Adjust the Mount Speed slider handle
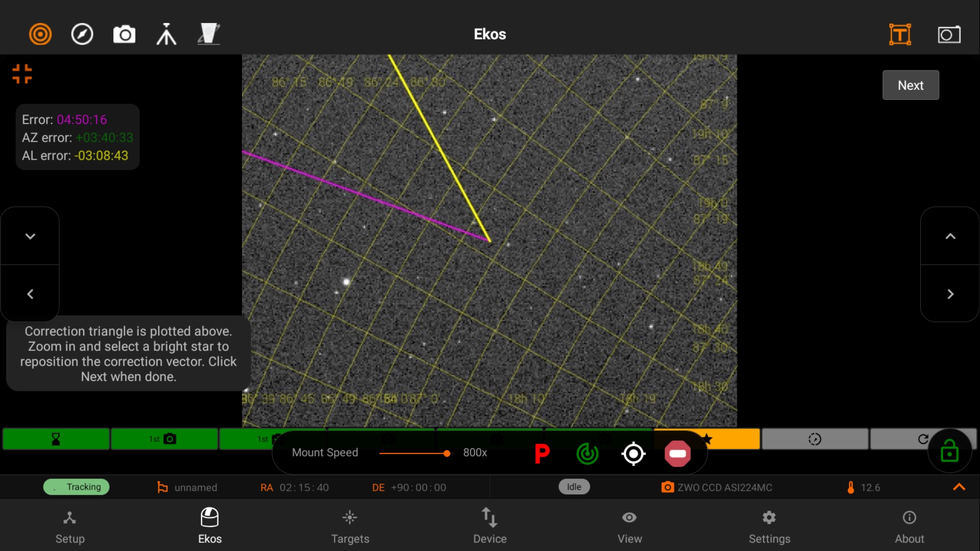 (447, 453)
